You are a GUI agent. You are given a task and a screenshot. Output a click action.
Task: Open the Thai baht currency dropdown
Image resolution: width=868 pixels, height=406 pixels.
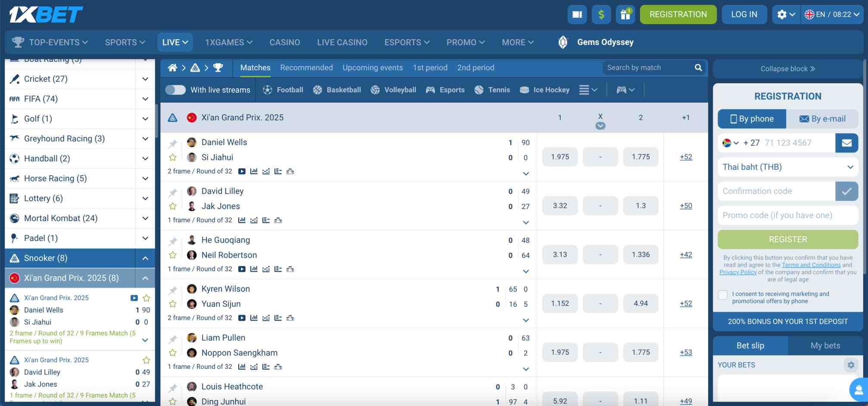click(x=787, y=167)
